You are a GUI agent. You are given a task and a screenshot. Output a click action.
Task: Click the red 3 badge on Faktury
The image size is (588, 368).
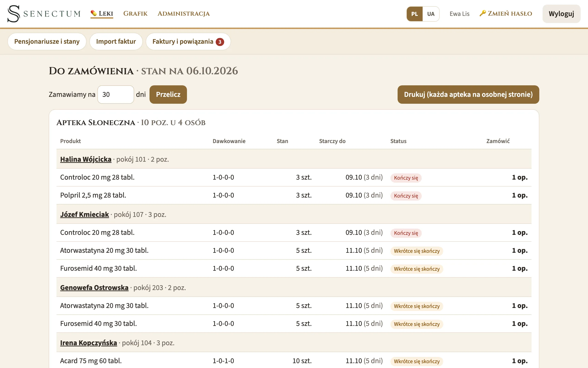(x=220, y=42)
